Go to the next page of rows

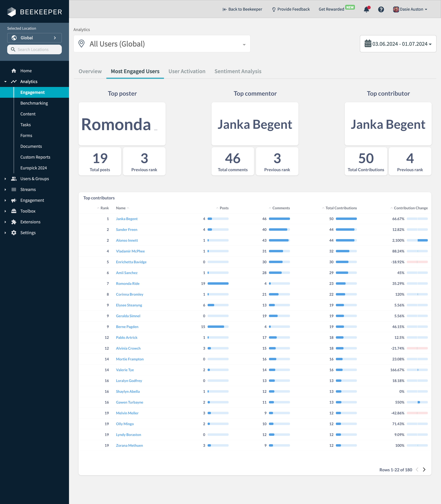(x=424, y=469)
